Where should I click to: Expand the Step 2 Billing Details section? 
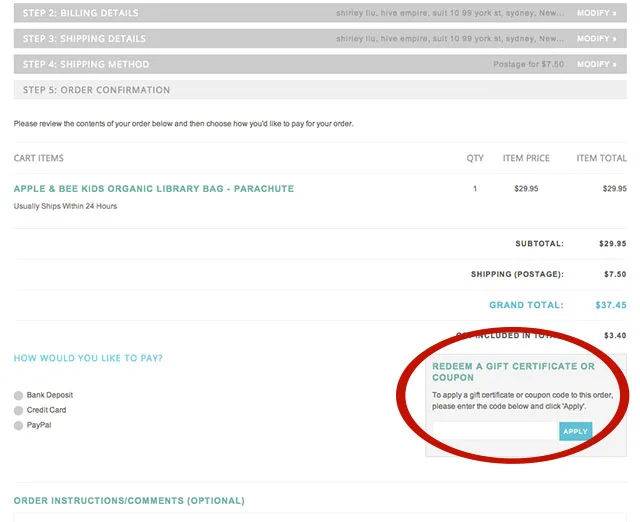click(81, 13)
